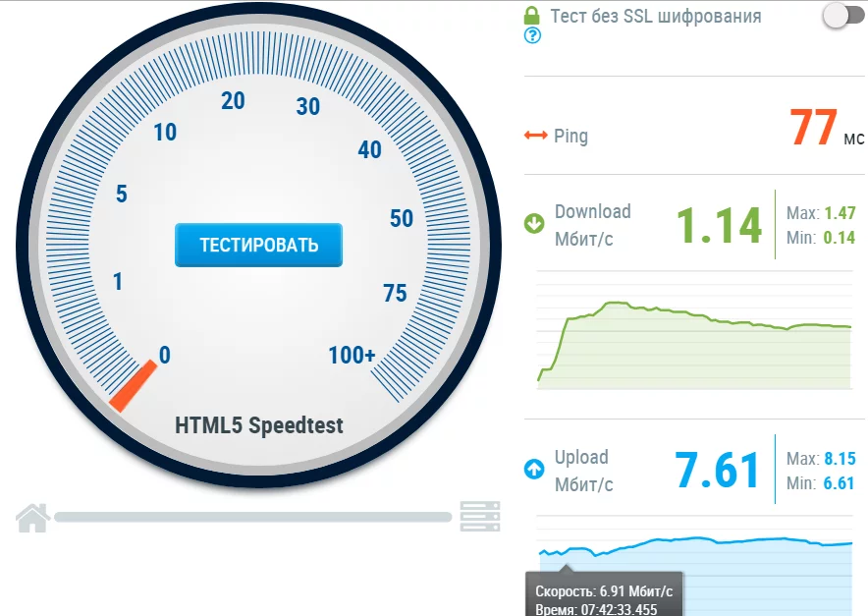Click the HTML5 Speedtest label on the gauge
This screenshot has height=616, width=868.
[x=259, y=425]
